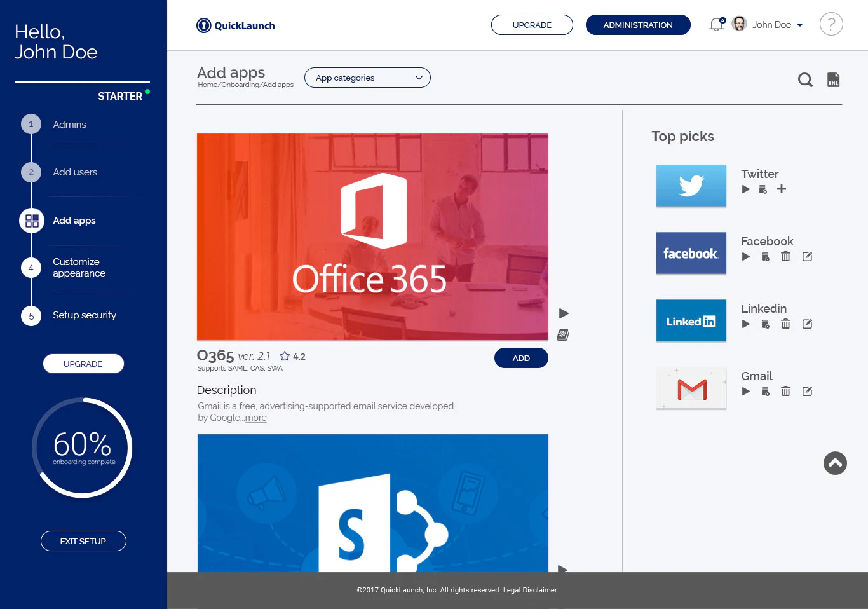This screenshot has width=868, height=609.
Task: Play the Twitter preview icon
Action: point(745,189)
